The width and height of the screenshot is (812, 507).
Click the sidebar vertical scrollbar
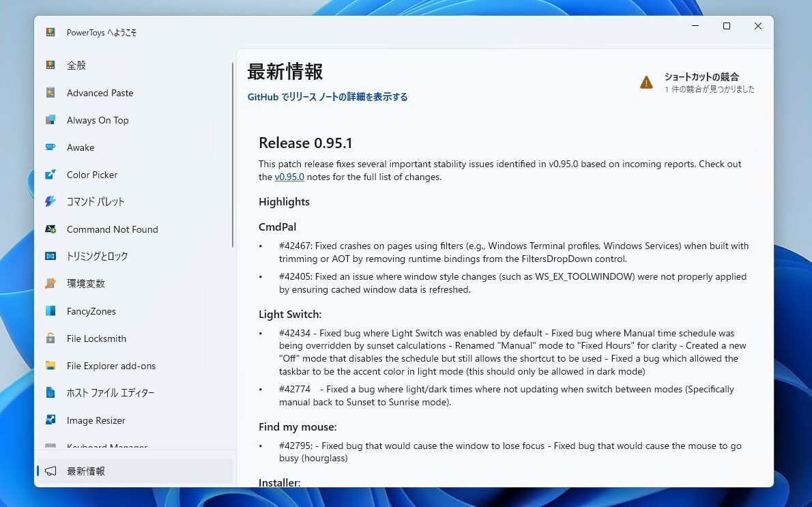233,156
